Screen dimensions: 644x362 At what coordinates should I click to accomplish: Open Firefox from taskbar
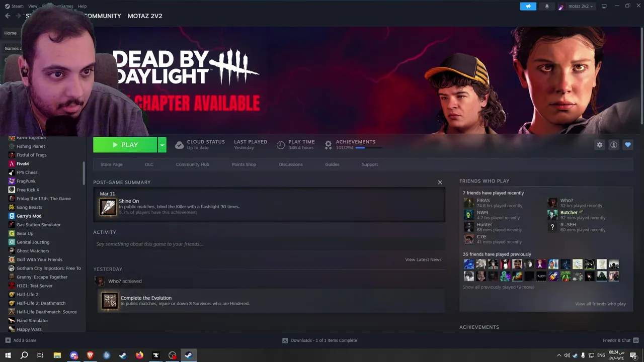(x=139, y=355)
